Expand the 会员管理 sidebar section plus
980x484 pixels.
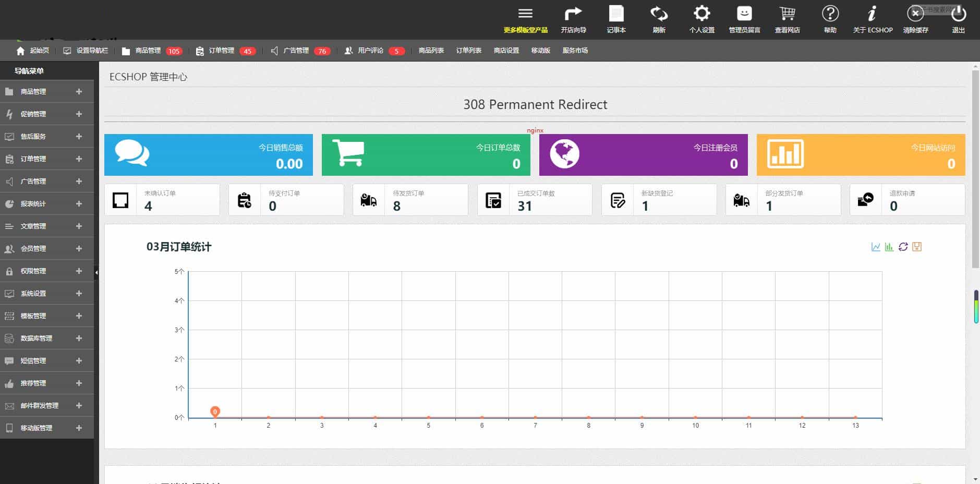click(79, 249)
